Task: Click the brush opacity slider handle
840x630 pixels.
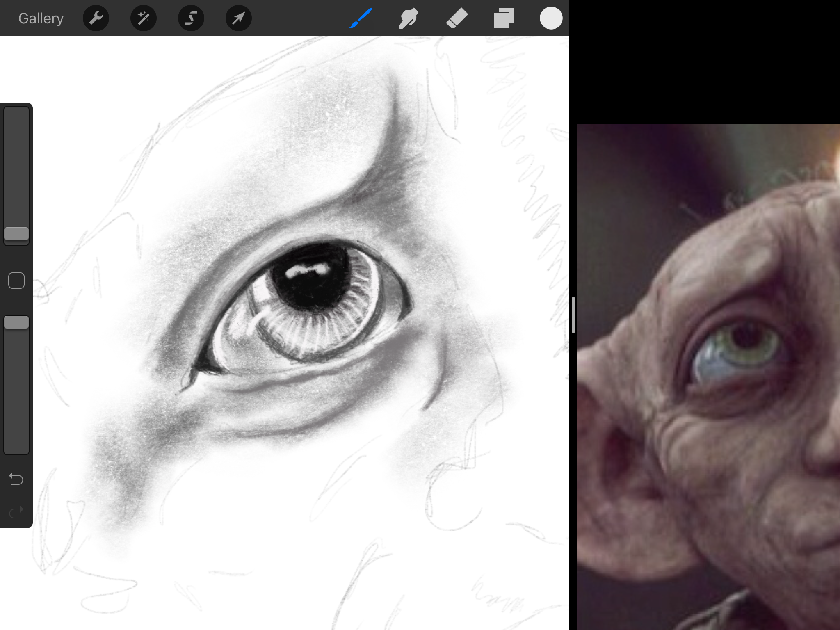Action: [16, 322]
